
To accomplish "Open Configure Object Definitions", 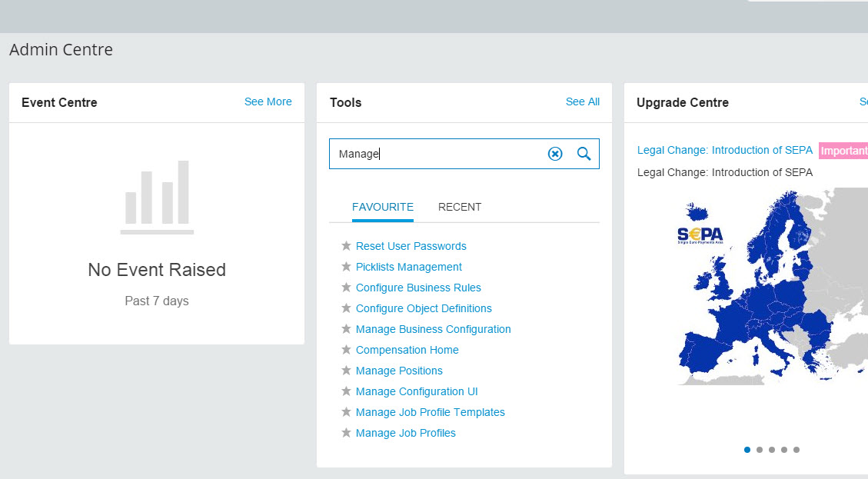I will pyautogui.click(x=424, y=308).
